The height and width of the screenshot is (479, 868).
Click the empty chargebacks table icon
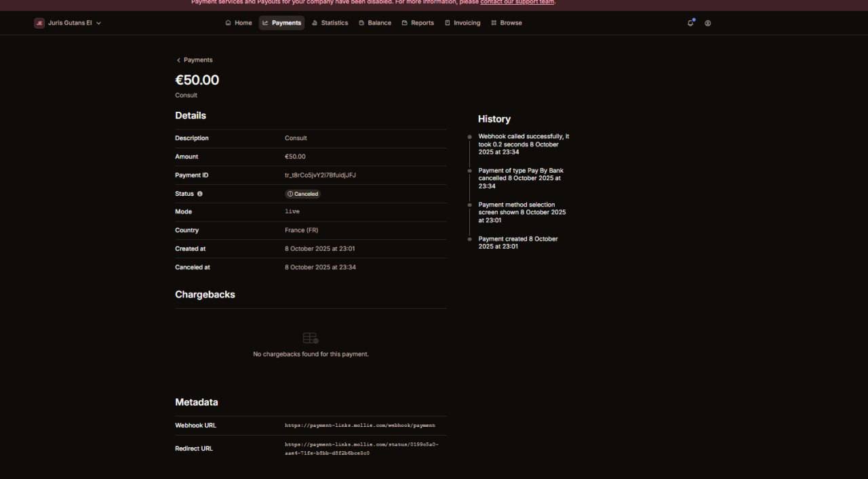pos(311,337)
